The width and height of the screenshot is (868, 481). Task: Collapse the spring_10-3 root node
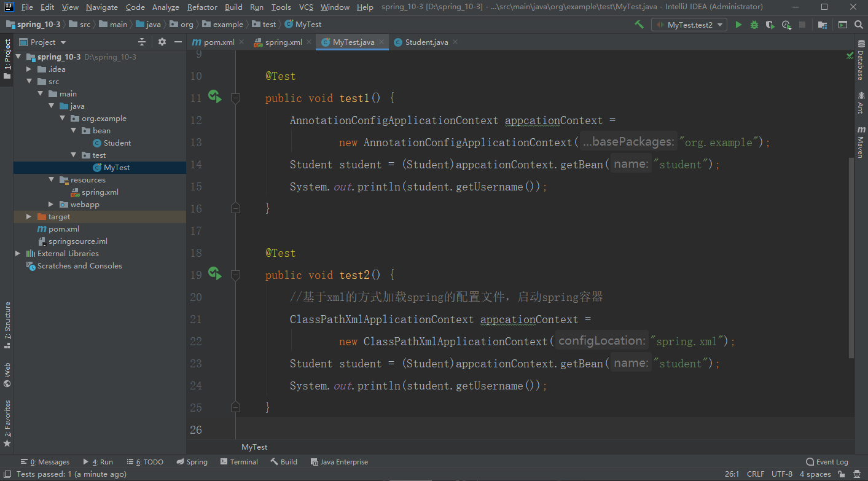tap(18, 57)
